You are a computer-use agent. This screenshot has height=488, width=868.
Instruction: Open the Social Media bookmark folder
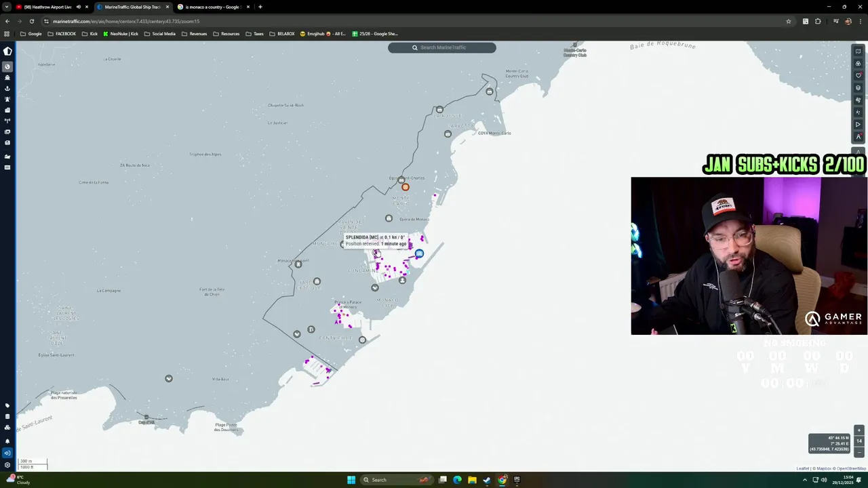(159, 33)
